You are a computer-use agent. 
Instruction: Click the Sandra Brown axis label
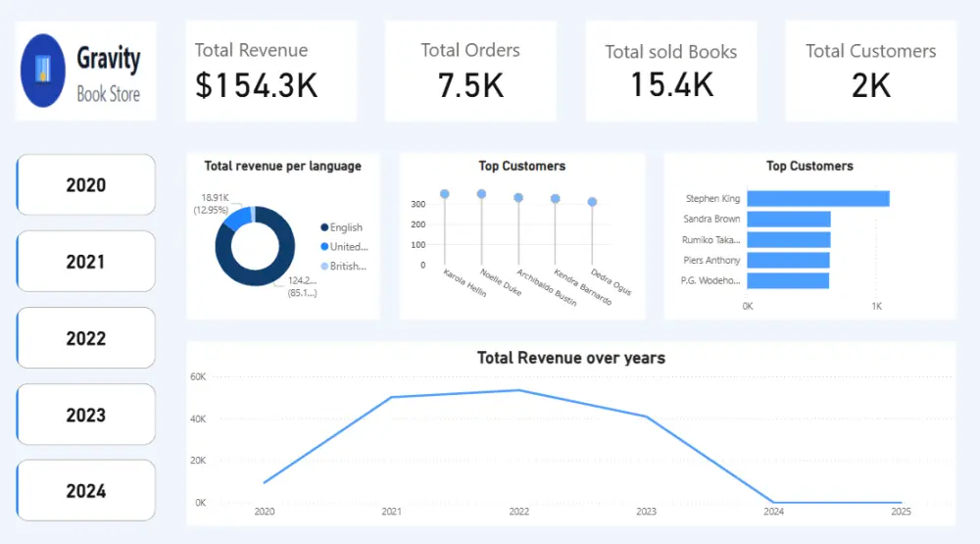(x=711, y=219)
